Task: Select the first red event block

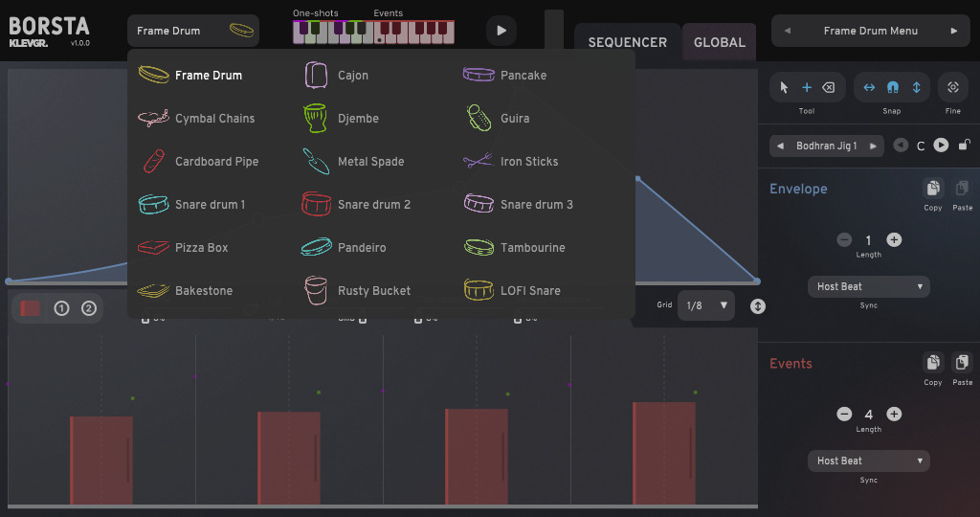Action: tap(101, 461)
